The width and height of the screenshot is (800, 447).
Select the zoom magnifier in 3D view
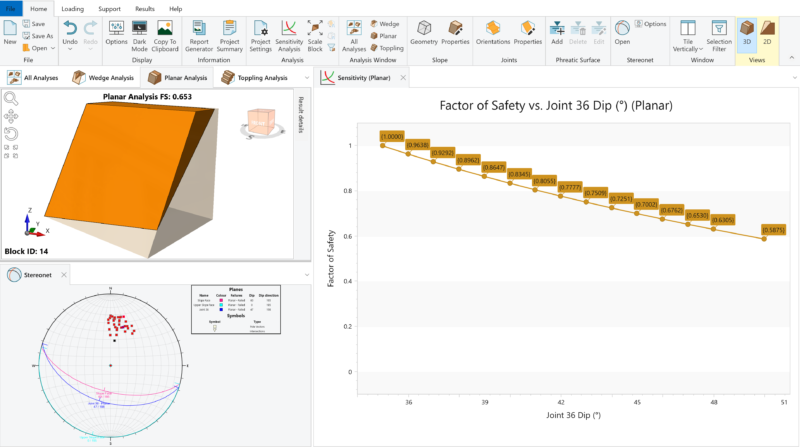pos(11,98)
